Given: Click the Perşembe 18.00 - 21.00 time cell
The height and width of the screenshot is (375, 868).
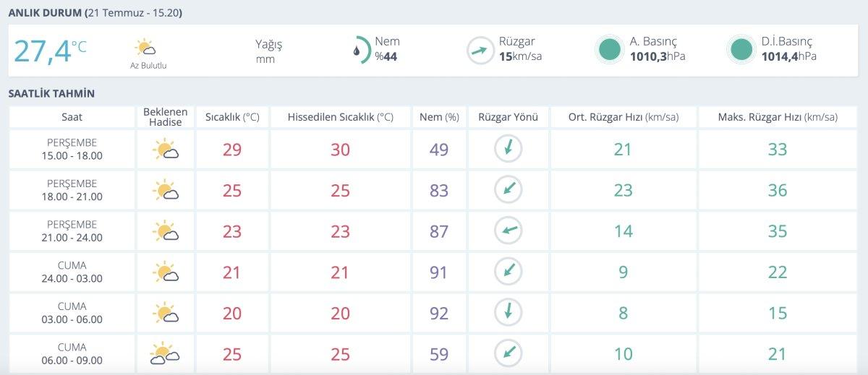Looking at the screenshot, I should [72, 190].
